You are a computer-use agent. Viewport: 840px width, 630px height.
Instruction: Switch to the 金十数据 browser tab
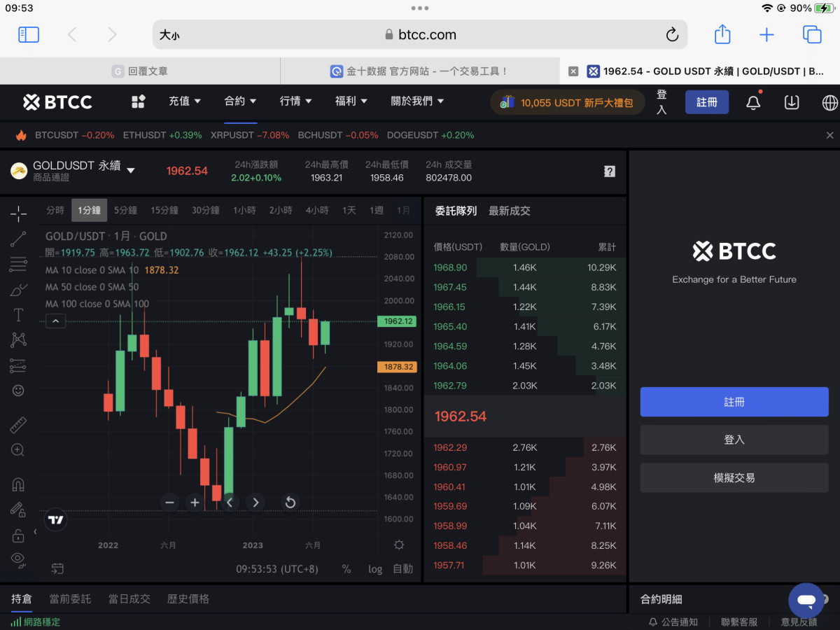420,71
